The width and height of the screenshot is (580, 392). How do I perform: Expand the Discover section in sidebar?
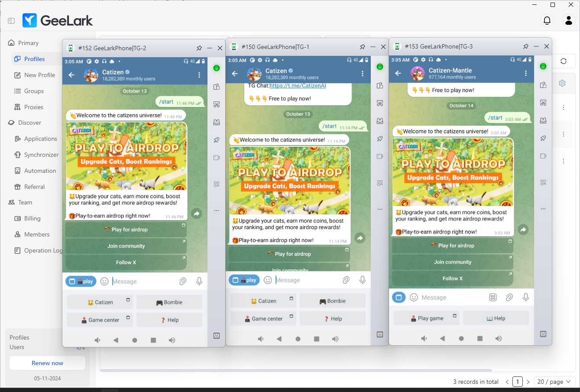(29, 123)
